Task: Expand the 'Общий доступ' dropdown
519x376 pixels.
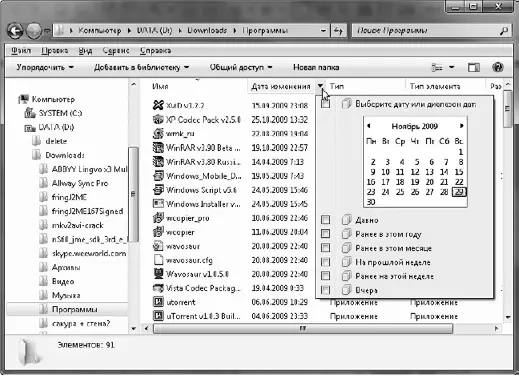Action: (x=241, y=67)
